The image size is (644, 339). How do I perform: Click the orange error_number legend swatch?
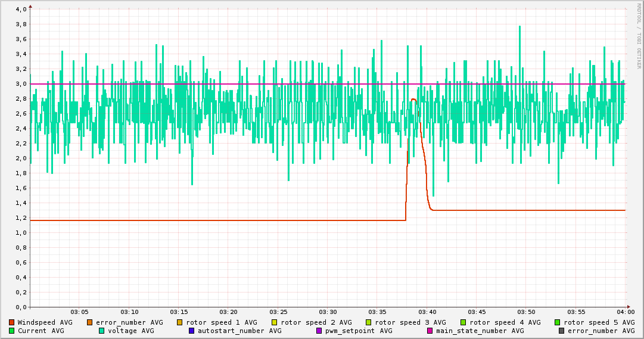(90, 322)
